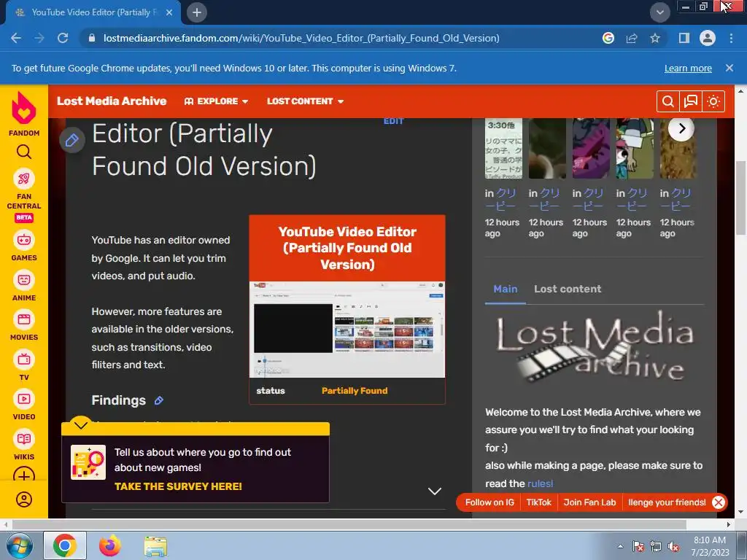The width and height of the screenshot is (747, 560).
Task: Open the rules link in welcome text
Action: (541, 483)
